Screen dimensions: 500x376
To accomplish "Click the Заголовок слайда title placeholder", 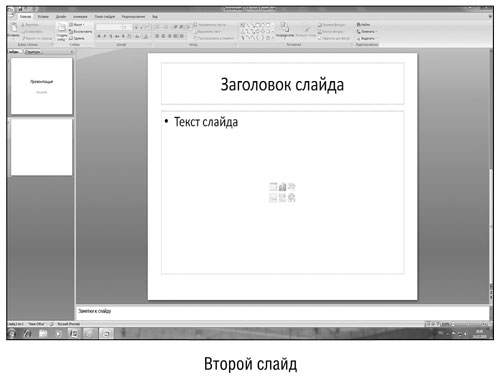I will pos(282,84).
